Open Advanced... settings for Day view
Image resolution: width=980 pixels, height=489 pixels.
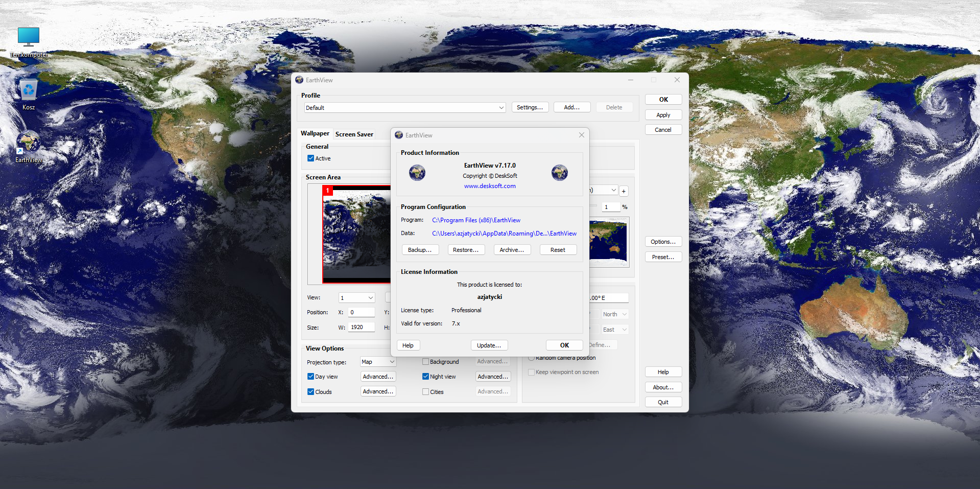pyautogui.click(x=378, y=377)
